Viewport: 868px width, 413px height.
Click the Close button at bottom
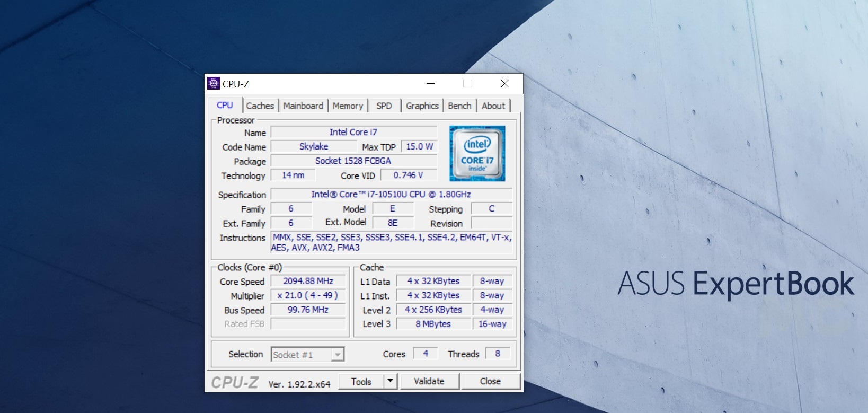point(490,382)
